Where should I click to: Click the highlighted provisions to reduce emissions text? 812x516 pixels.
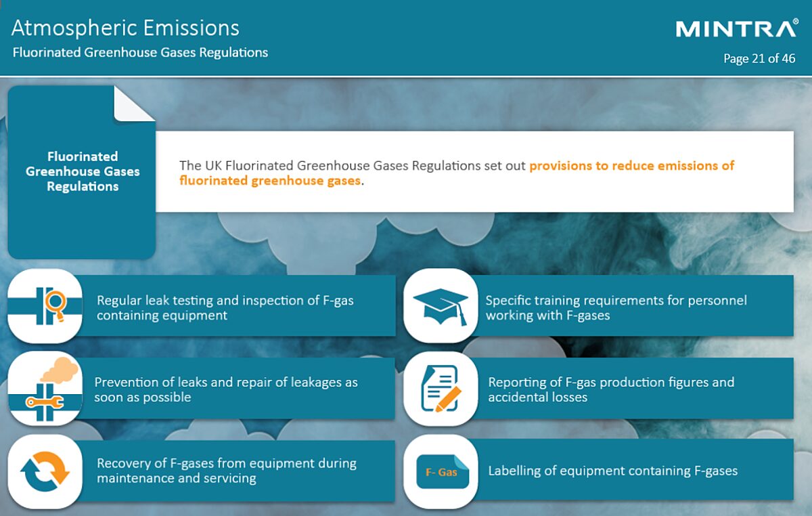coord(457,173)
